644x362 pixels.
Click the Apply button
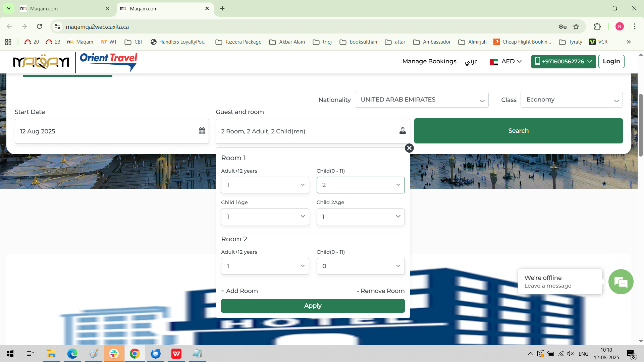(x=313, y=306)
